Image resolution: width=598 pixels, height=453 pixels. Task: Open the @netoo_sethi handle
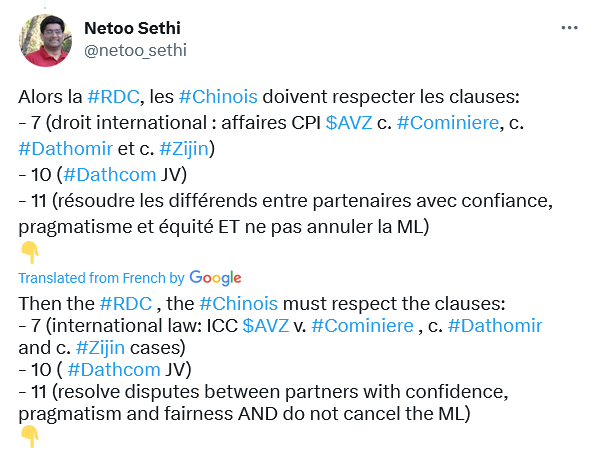coord(135,50)
